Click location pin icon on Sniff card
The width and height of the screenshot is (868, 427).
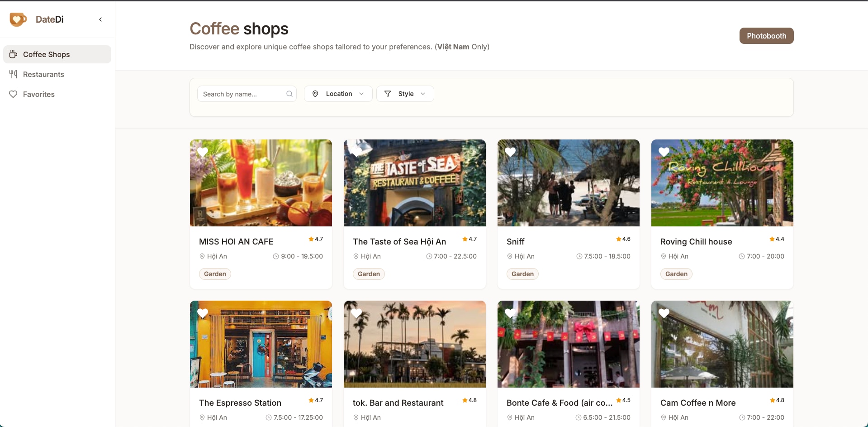click(510, 256)
